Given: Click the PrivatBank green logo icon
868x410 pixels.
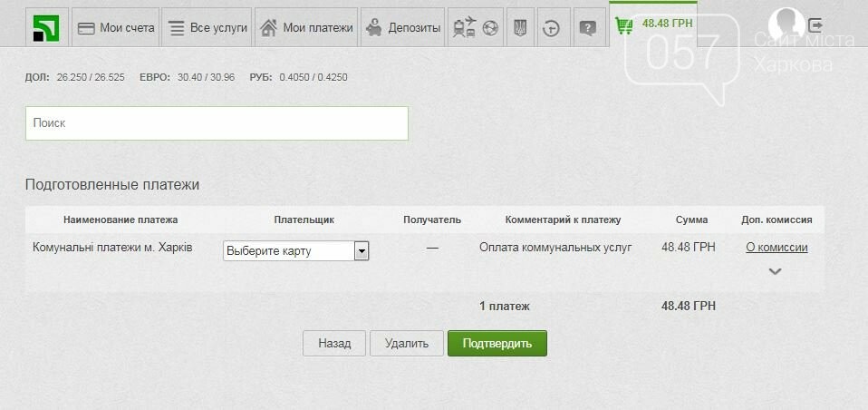Looking at the screenshot, I should click(45, 28).
